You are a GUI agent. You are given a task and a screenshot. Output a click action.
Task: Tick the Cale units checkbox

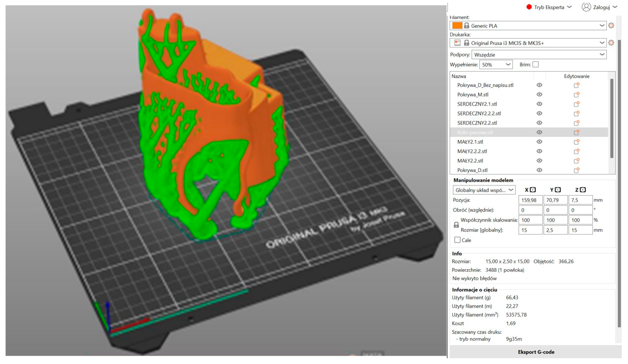coord(457,240)
